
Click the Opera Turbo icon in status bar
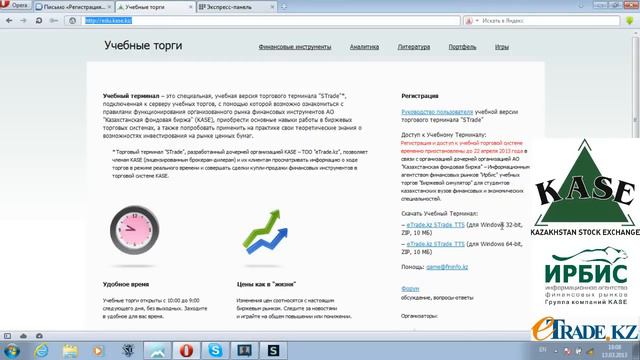pyautogui.click(x=39, y=336)
